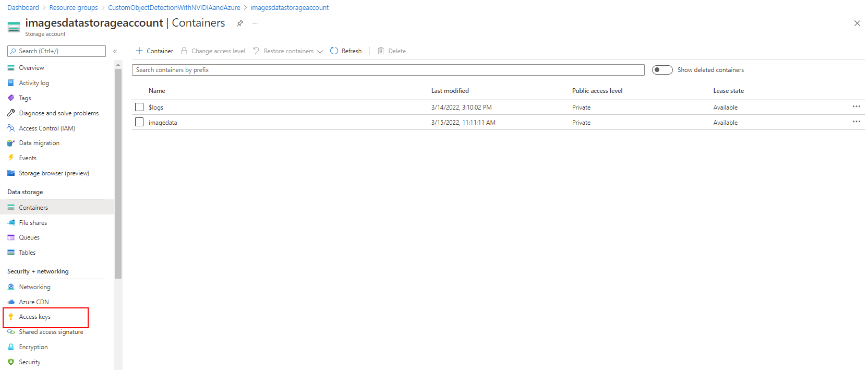The height and width of the screenshot is (370, 868).
Task: Expand the Restore containers dropdown
Action: pyautogui.click(x=320, y=51)
